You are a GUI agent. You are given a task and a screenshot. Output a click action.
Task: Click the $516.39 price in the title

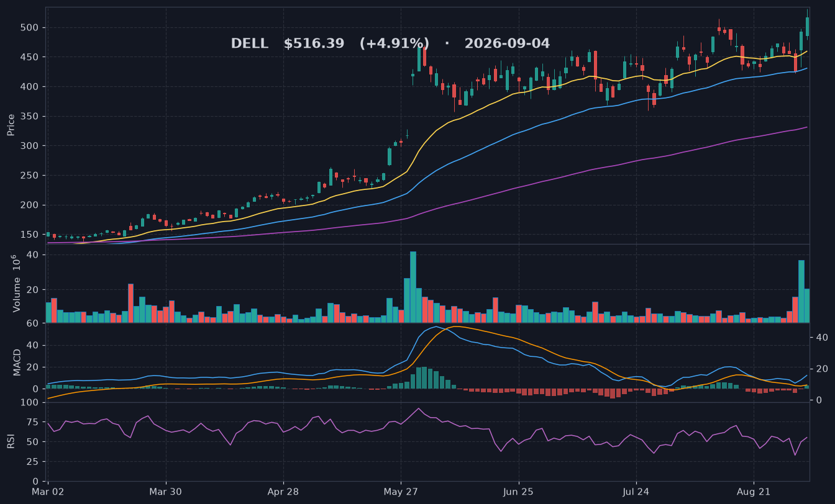click(x=314, y=43)
